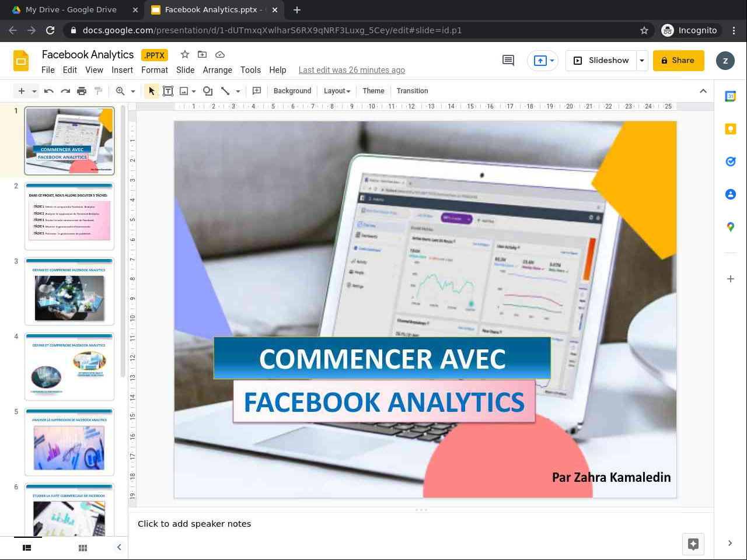Insert an image with the image icon

click(x=184, y=91)
